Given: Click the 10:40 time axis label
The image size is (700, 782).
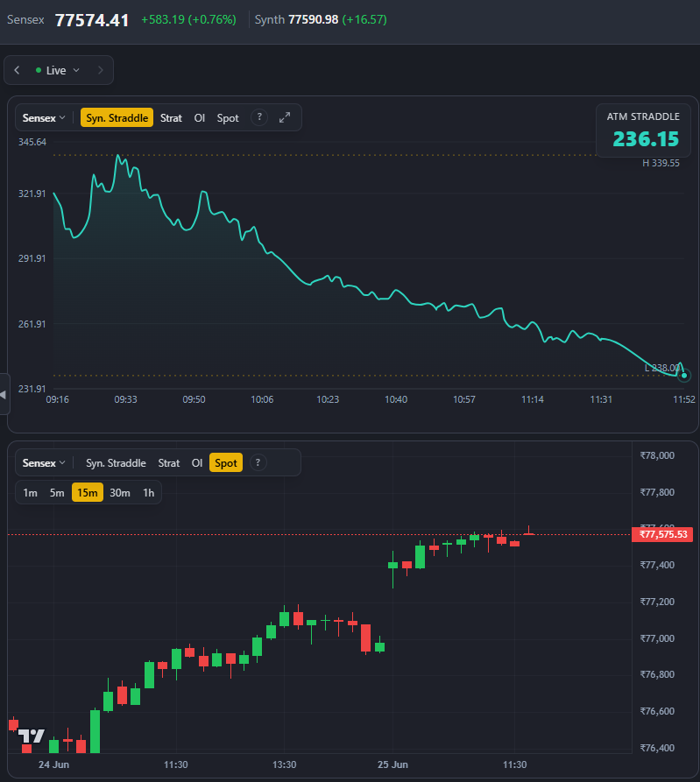Looking at the screenshot, I should click(396, 399).
